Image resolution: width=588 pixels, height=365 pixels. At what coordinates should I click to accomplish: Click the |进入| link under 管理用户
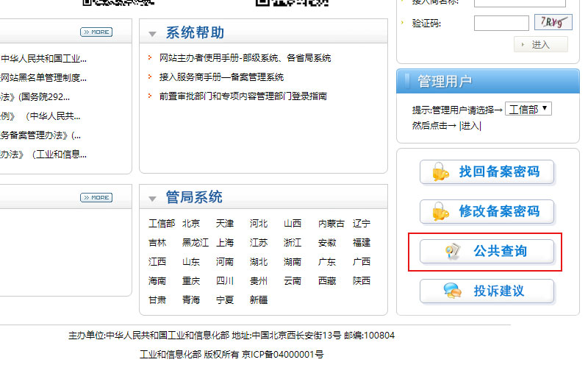tap(470, 126)
